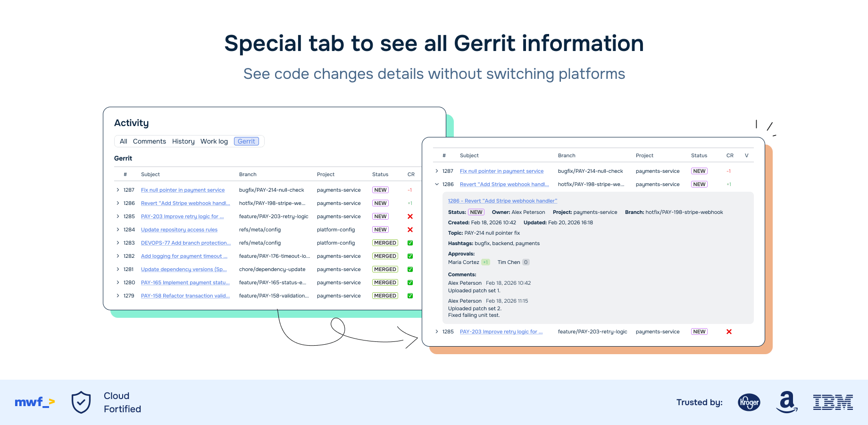
Task: Click the red X on row 1285 in detail panel
Action: (x=729, y=332)
